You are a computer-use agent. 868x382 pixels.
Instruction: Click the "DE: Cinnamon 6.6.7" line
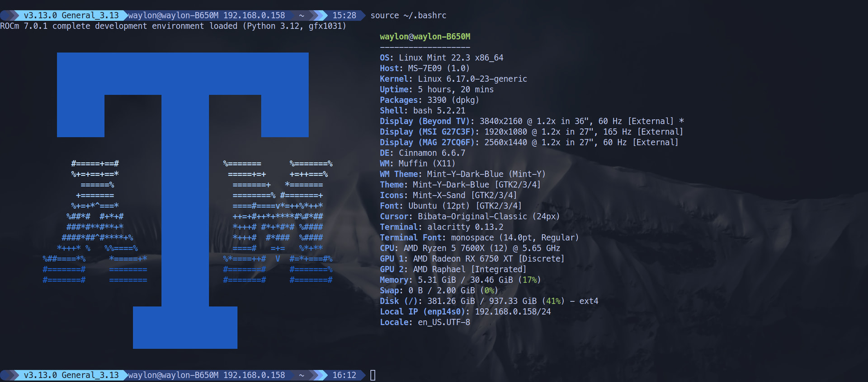(422, 153)
